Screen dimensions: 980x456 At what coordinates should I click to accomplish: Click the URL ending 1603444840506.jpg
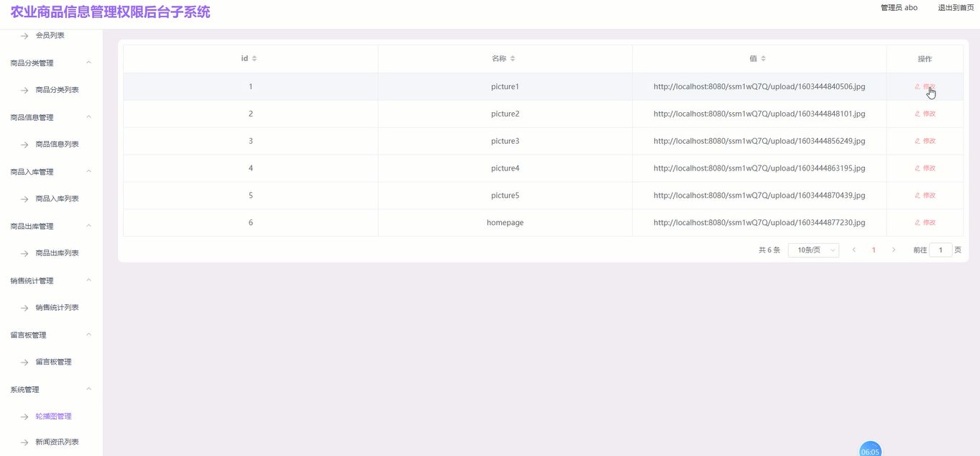click(x=759, y=86)
